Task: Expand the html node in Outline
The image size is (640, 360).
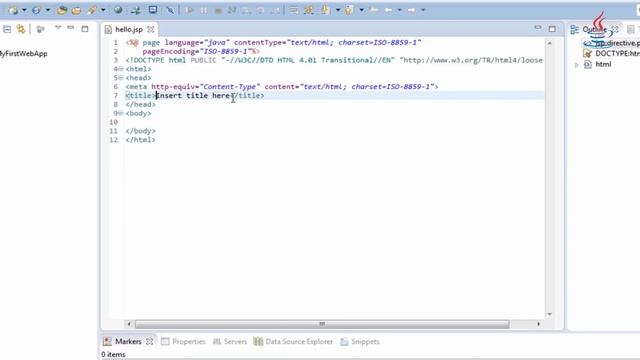Action: tap(577, 64)
